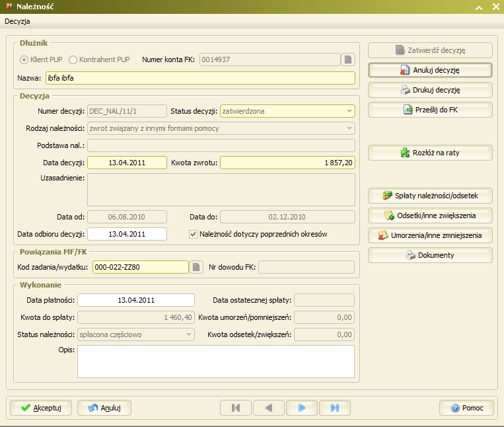
Task: Click the disabled Zatwierdź decyzję button
Action: [x=430, y=50]
